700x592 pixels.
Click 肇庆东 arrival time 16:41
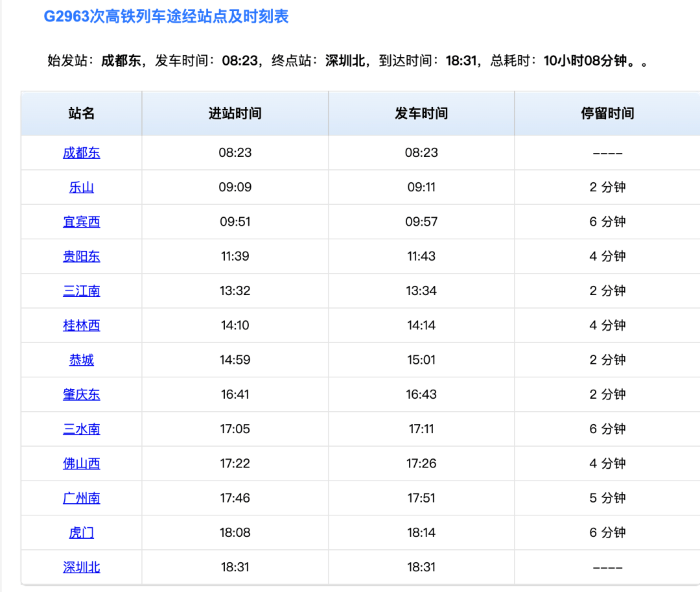coord(235,394)
